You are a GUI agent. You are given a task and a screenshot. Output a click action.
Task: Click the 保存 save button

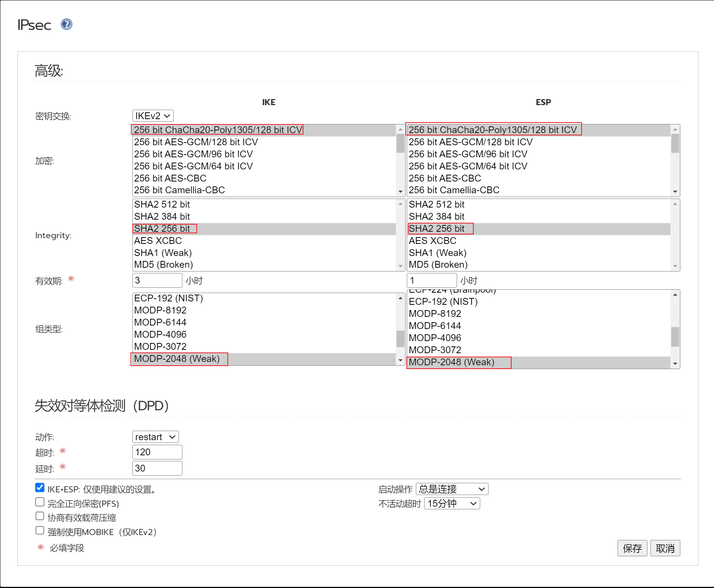(x=632, y=548)
